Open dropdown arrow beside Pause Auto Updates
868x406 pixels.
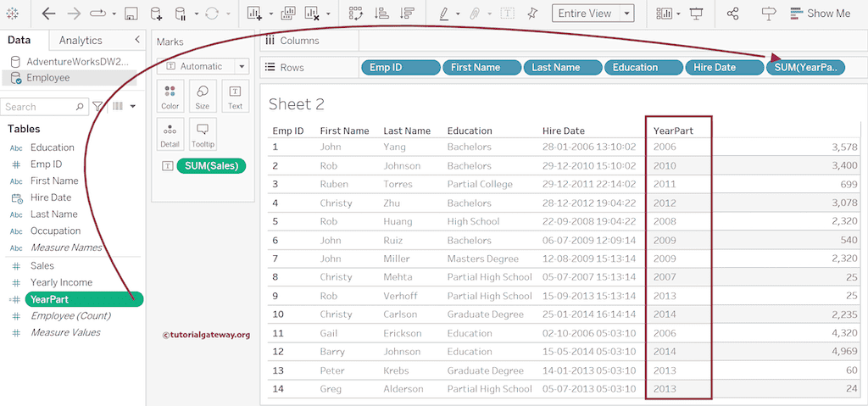click(197, 14)
